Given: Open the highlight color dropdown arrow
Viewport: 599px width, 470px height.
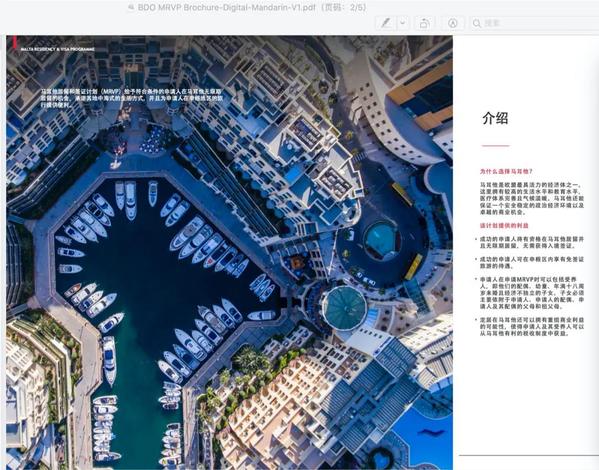Looking at the screenshot, I should [403, 23].
